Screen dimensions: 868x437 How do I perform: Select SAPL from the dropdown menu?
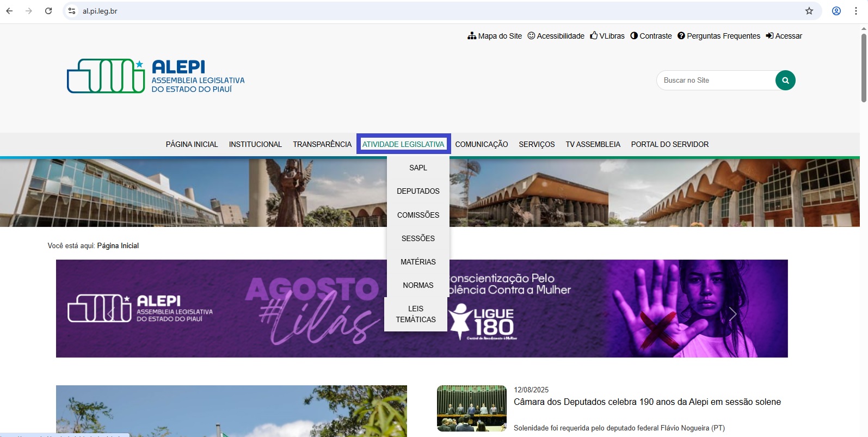418,168
